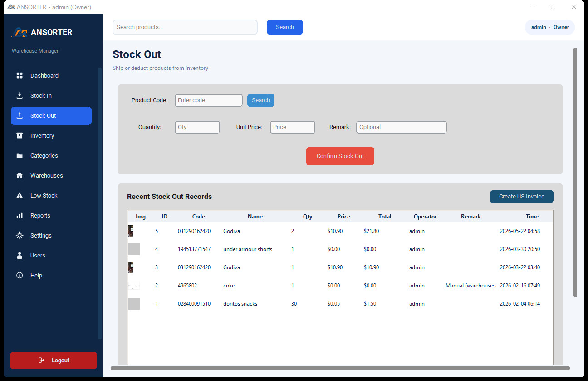Click the Name column header

click(x=255, y=217)
